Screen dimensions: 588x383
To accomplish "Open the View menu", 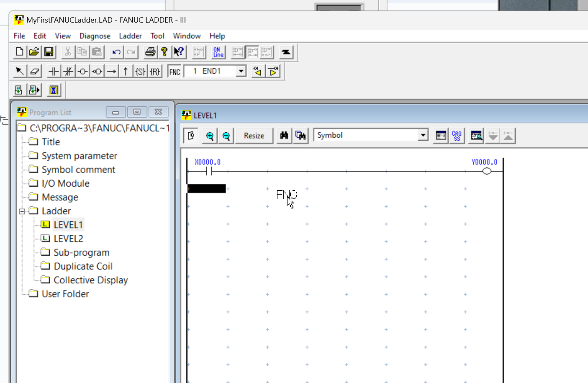I will pos(63,36).
